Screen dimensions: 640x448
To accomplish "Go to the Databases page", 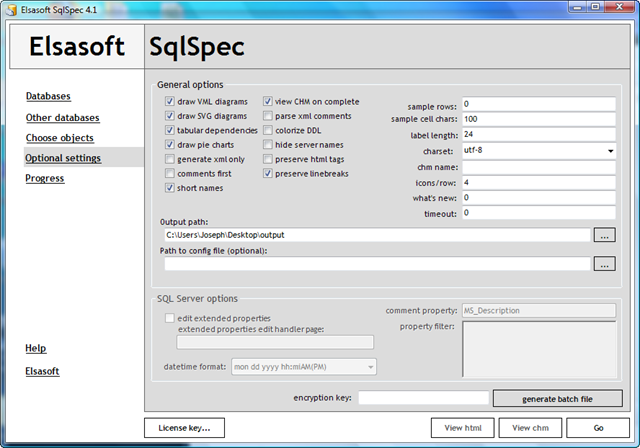I will click(x=48, y=96).
